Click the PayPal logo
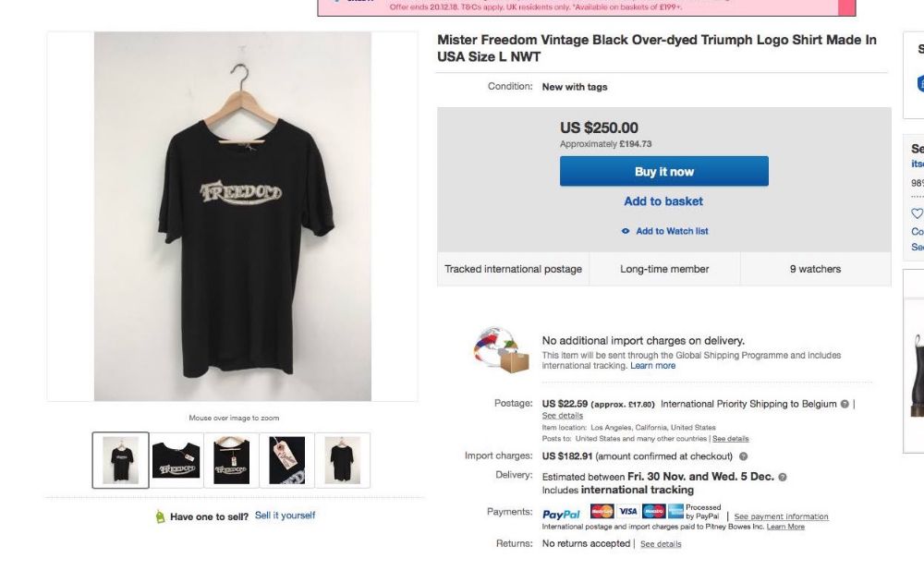The height and width of the screenshot is (571, 924). (561, 515)
